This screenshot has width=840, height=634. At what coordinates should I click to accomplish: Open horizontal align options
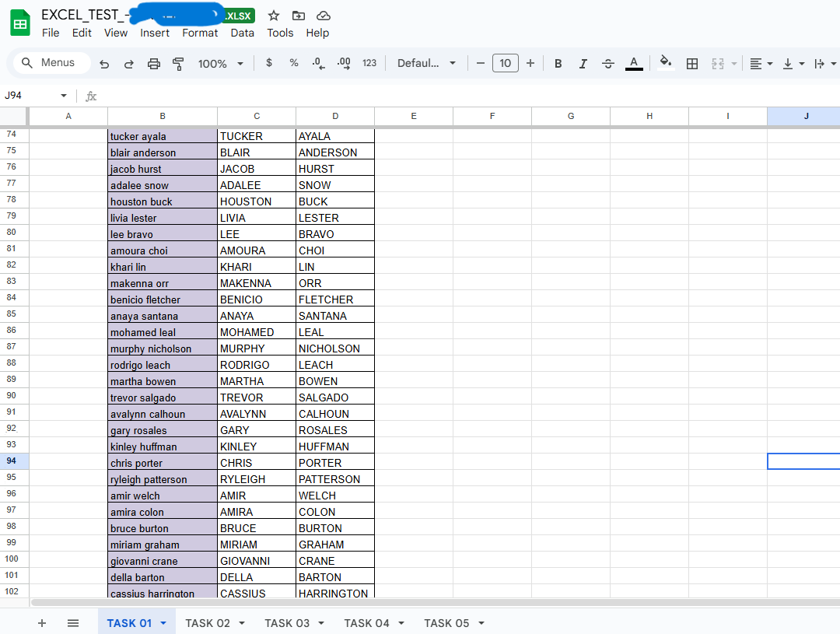pos(761,64)
